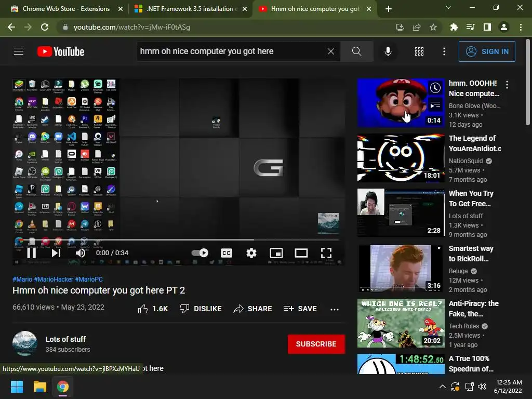Open 'When You Try To Get Free' video
This screenshot has height=399, width=532.
click(x=401, y=212)
